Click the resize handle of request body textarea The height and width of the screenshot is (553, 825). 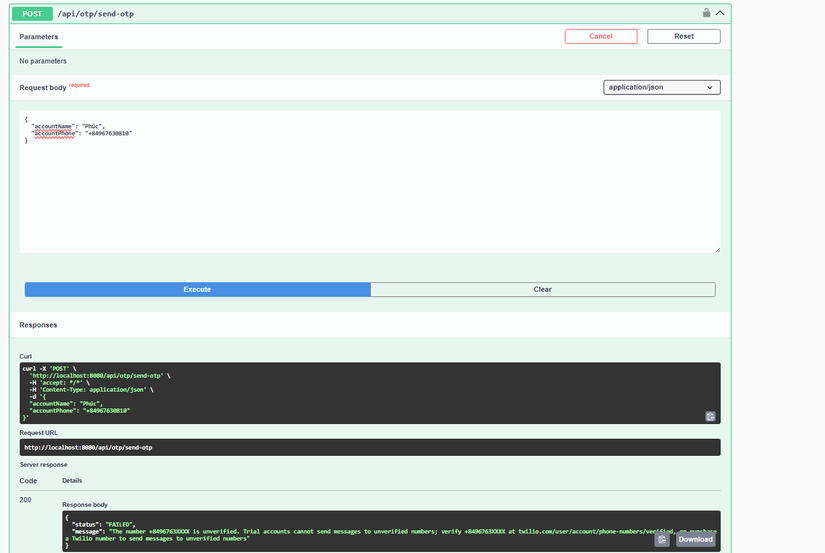717,250
